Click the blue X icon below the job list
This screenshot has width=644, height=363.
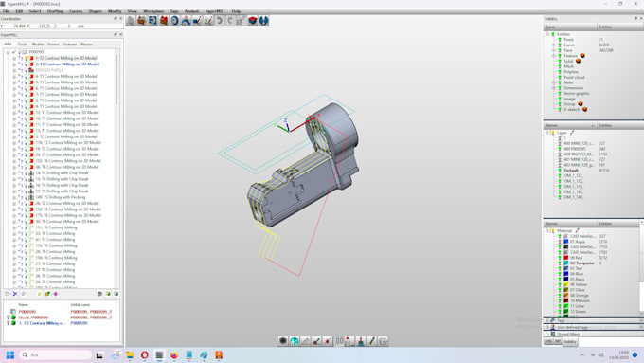pyautogui.click(x=15, y=294)
